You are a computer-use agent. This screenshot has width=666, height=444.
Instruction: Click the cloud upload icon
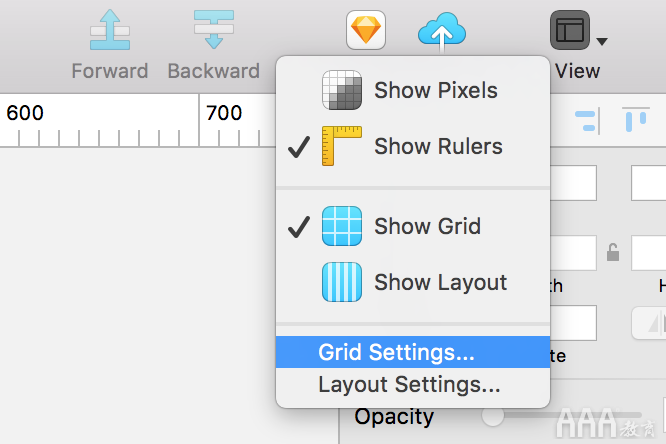point(442,31)
